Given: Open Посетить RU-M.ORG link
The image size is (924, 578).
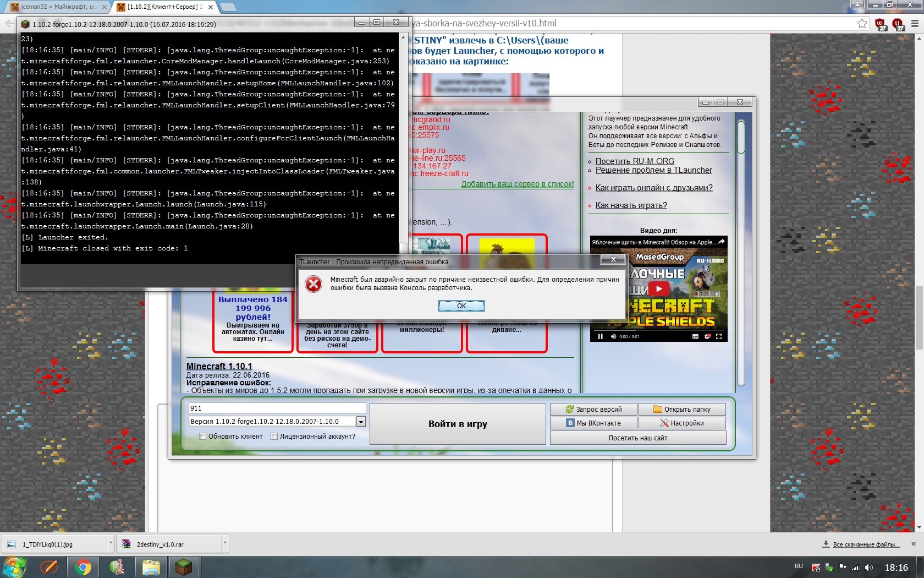Looking at the screenshot, I should point(635,161).
